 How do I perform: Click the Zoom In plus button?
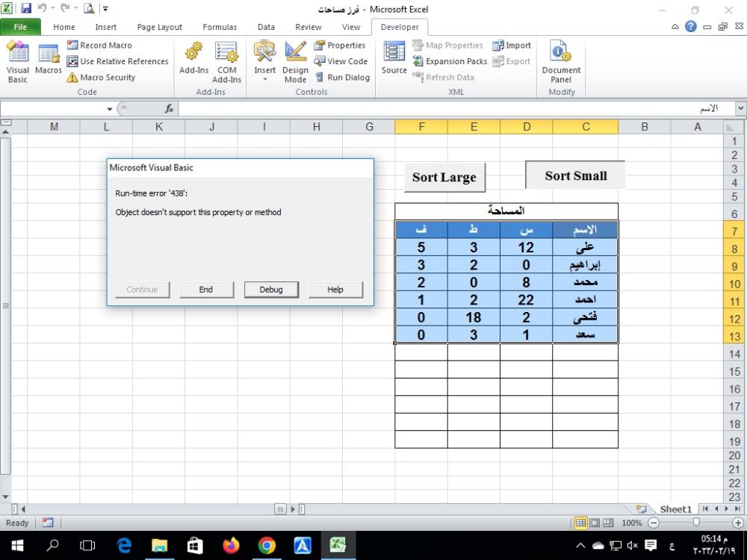coord(738,523)
